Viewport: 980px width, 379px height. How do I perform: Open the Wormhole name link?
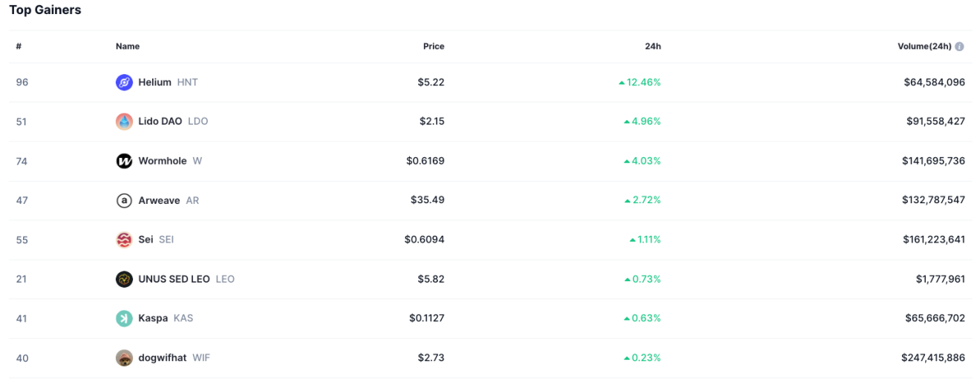click(x=163, y=161)
